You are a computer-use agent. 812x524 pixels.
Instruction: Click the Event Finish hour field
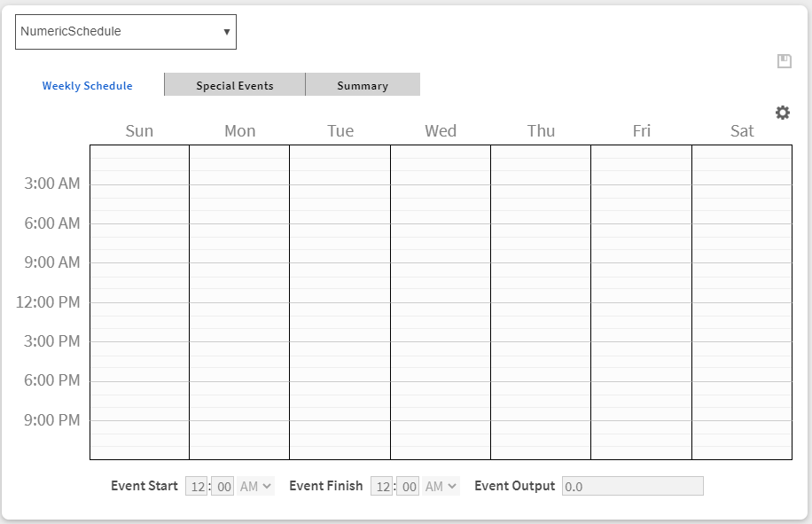coord(382,486)
